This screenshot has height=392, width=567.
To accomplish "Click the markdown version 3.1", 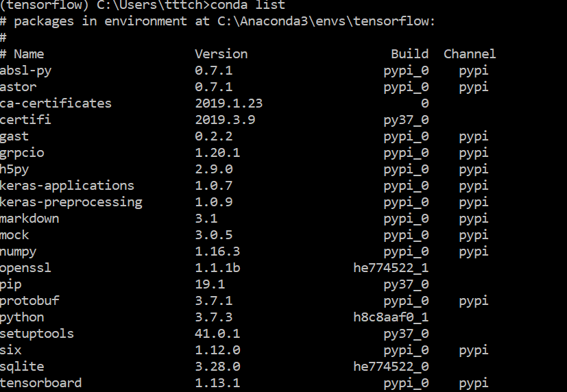I will 206,218.
